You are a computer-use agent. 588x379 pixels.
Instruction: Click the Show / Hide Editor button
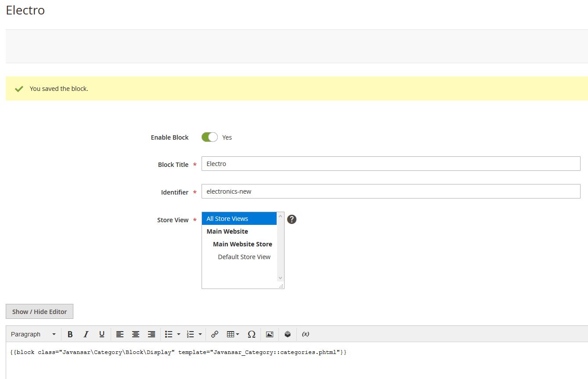39,311
